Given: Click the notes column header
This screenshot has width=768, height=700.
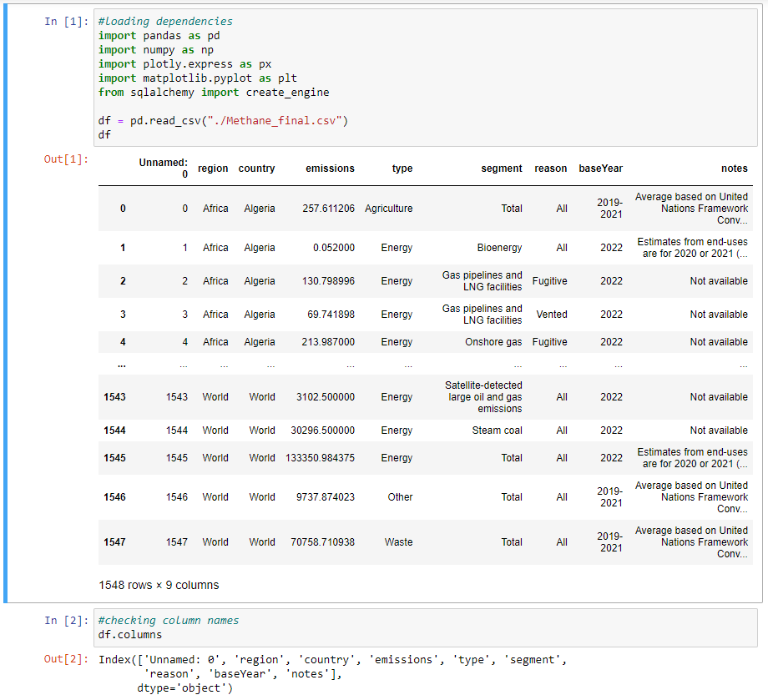Looking at the screenshot, I should click(x=735, y=169).
